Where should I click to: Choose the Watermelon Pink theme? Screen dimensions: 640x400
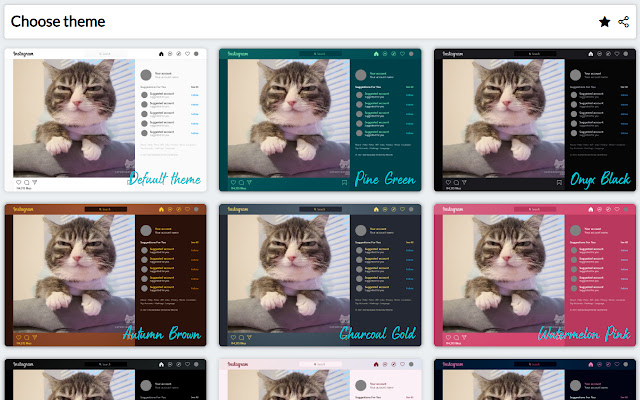pos(535,275)
